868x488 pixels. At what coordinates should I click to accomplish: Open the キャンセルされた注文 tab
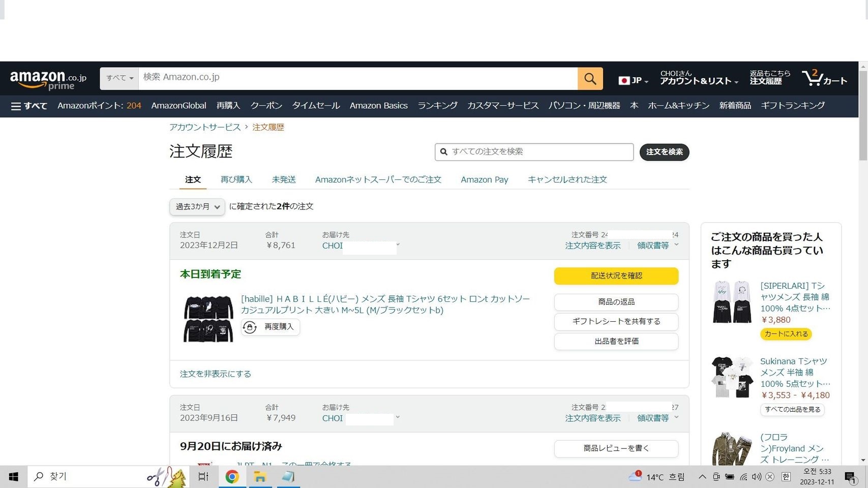coord(567,179)
